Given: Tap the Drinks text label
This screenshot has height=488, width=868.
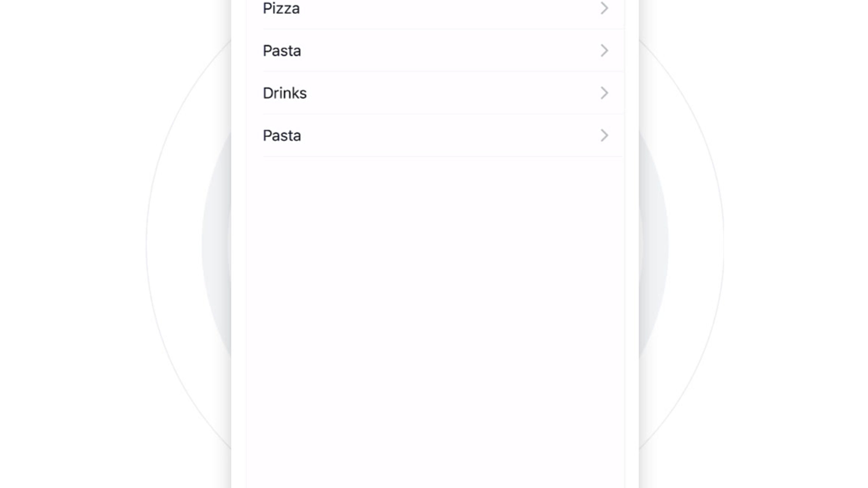Looking at the screenshot, I should point(285,93).
